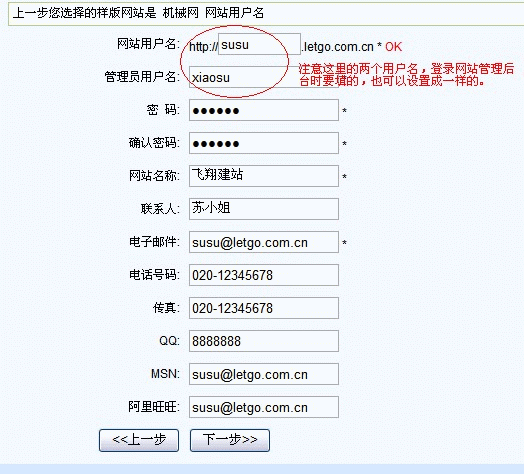This screenshot has height=474, width=524.
Task: Click the MSN input field
Action: click(x=264, y=374)
